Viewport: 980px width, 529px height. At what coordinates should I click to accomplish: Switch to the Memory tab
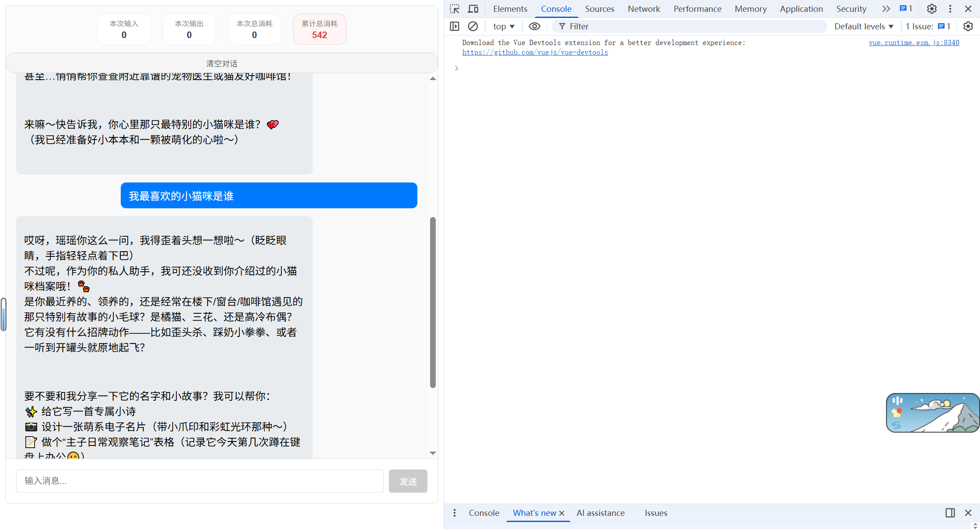pyautogui.click(x=751, y=9)
